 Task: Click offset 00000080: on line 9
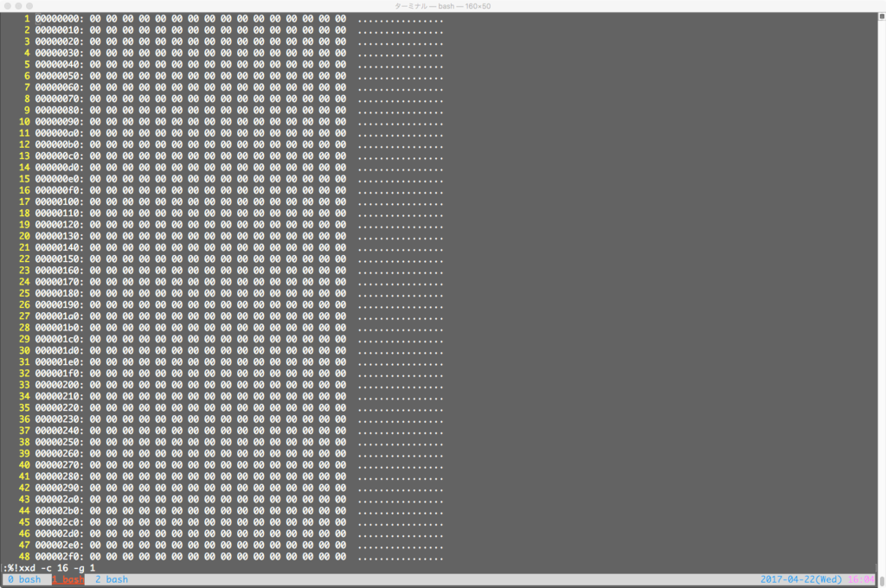tap(60, 110)
